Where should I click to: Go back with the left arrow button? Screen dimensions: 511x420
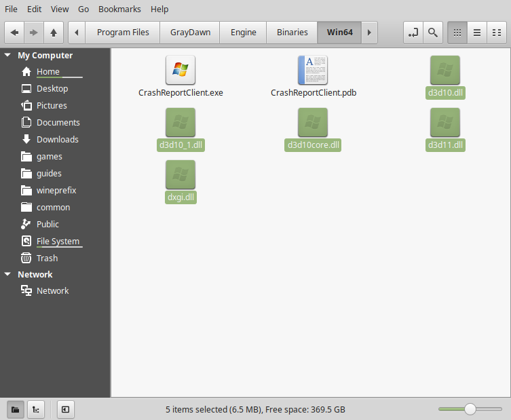[x=14, y=33]
